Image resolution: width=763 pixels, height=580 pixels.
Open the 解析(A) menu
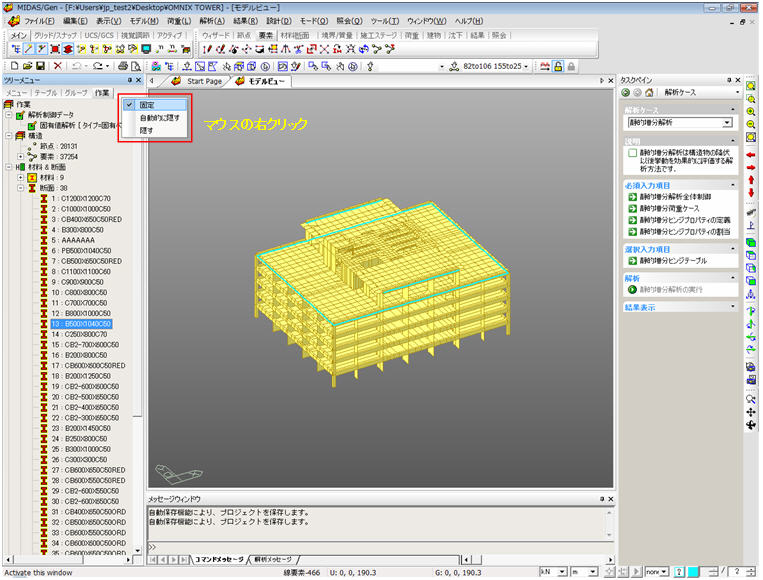[x=212, y=21]
